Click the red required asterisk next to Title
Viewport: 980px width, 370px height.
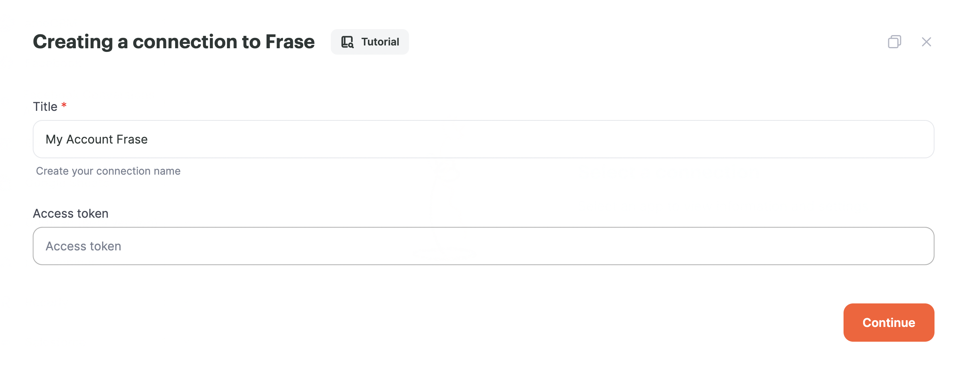(64, 105)
